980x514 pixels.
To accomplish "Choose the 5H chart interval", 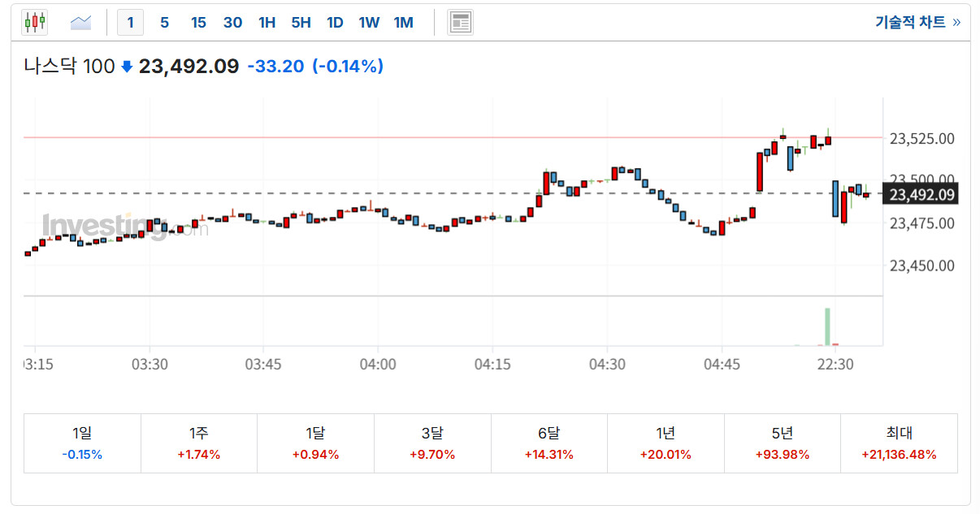I will (x=301, y=23).
